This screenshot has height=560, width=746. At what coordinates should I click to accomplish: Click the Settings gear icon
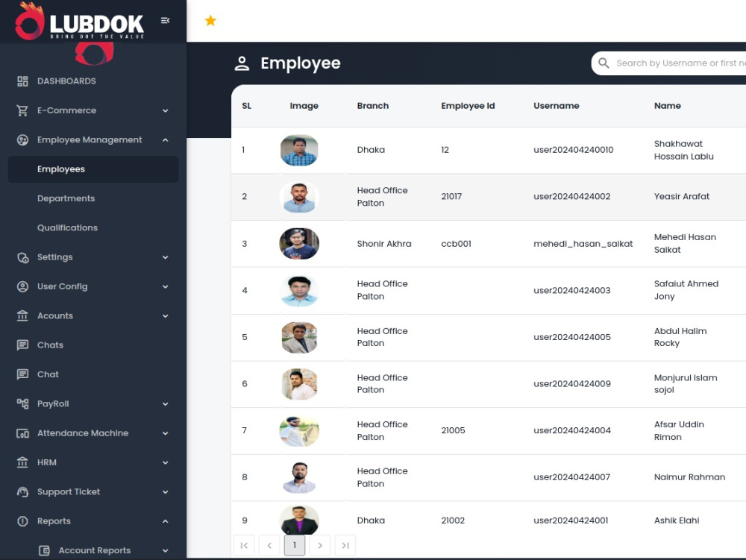(x=22, y=257)
